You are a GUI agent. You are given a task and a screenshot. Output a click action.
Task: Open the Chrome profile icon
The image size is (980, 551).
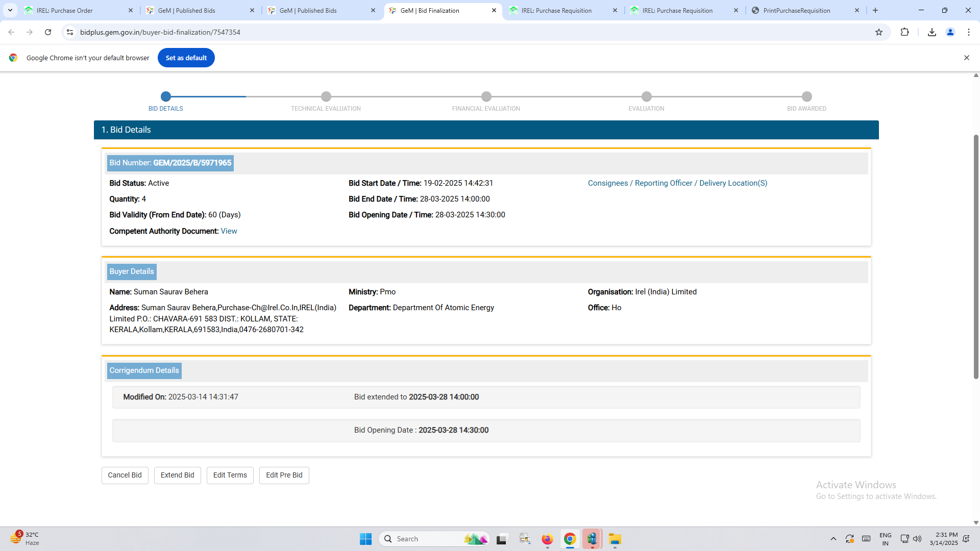[x=950, y=32]
